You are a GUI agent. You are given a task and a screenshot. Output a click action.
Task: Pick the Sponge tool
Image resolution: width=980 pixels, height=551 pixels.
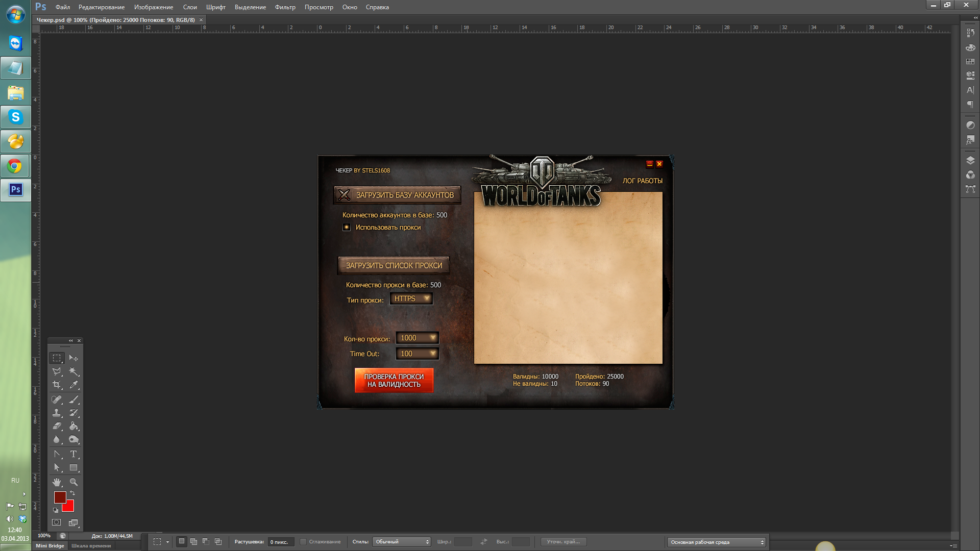(73, 439)
